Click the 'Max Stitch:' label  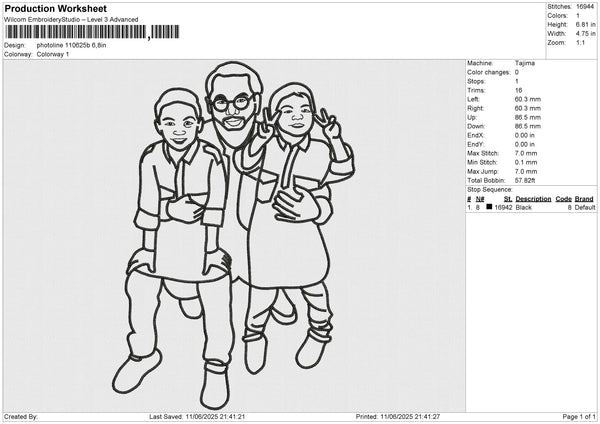click(x=483, y=153)
